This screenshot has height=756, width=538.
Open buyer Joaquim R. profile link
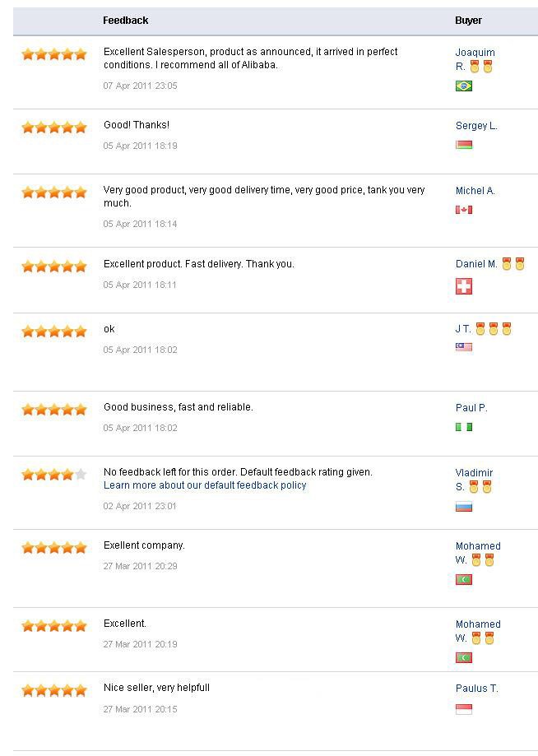point(475,53)
